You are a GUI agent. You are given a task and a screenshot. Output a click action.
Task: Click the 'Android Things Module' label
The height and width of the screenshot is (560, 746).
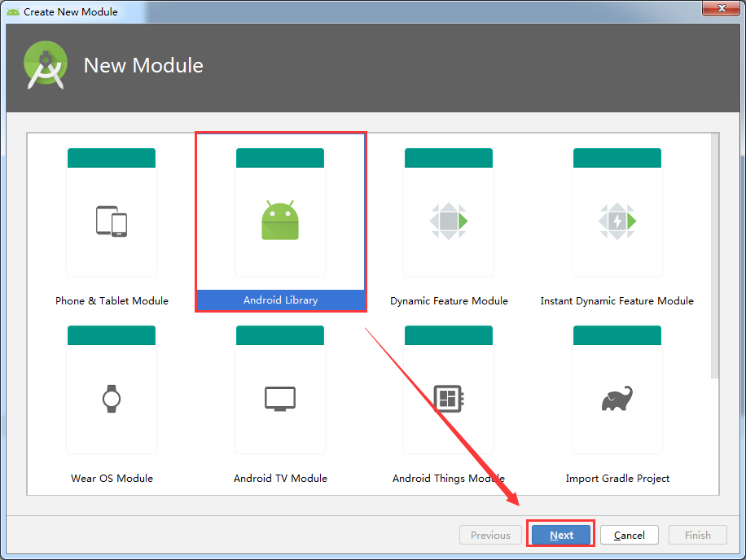[x=449, y=479]
